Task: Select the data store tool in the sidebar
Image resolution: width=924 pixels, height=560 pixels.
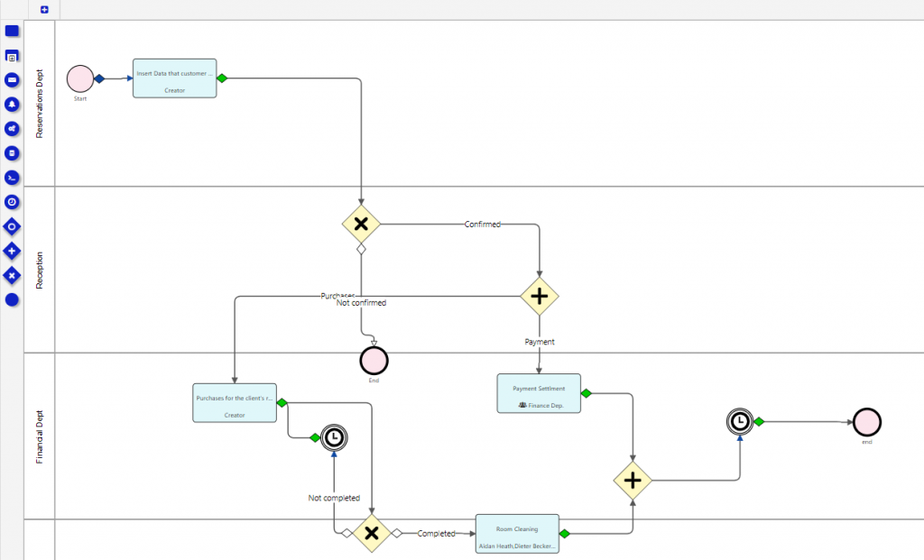Action: click(12, 153)
